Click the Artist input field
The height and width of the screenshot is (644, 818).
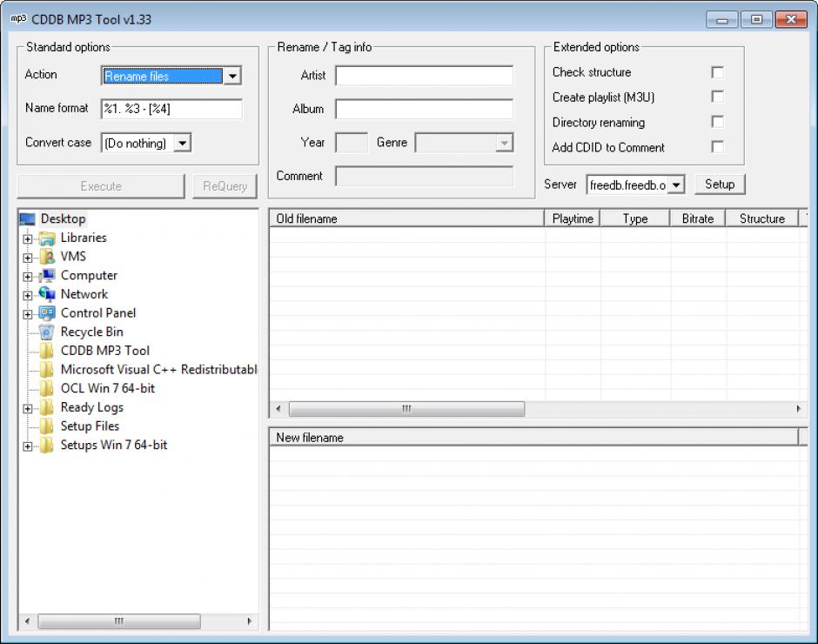pyautogui.click(x=424, y=76)
